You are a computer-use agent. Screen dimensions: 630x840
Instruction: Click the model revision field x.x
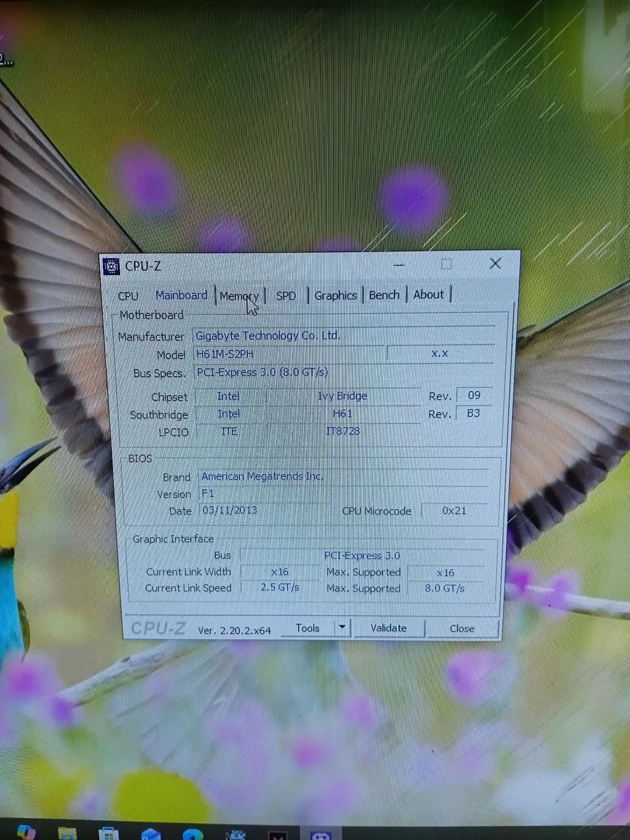click(440, 353)
